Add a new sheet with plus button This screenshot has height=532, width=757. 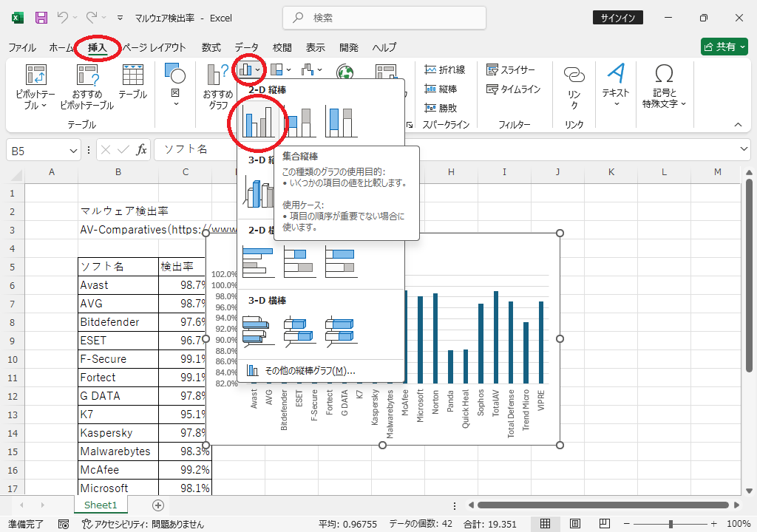(158, 505)
